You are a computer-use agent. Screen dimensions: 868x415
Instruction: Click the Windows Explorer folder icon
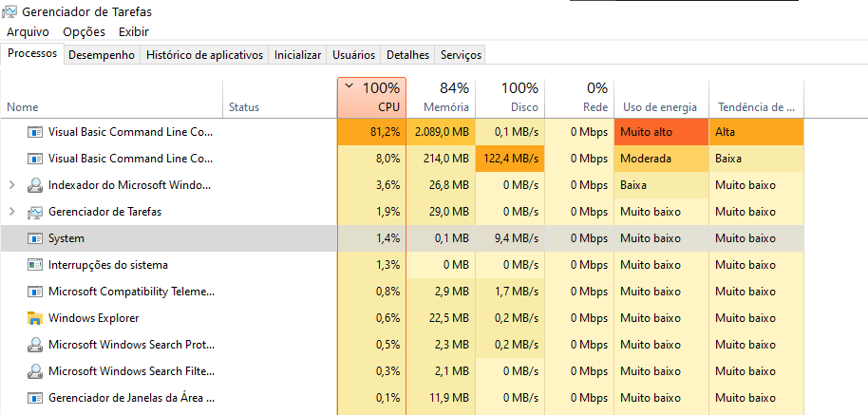click(35, 318)
